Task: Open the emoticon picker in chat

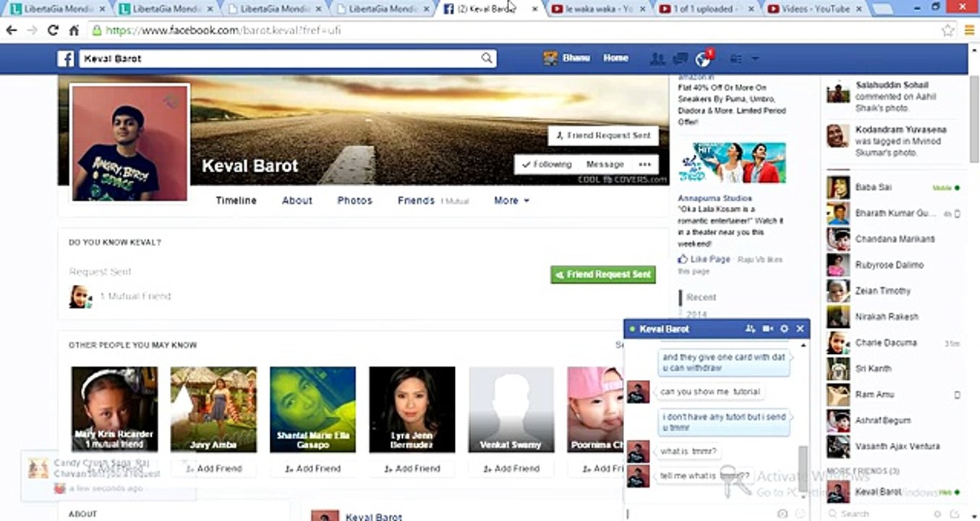Action: pos(800,513)
